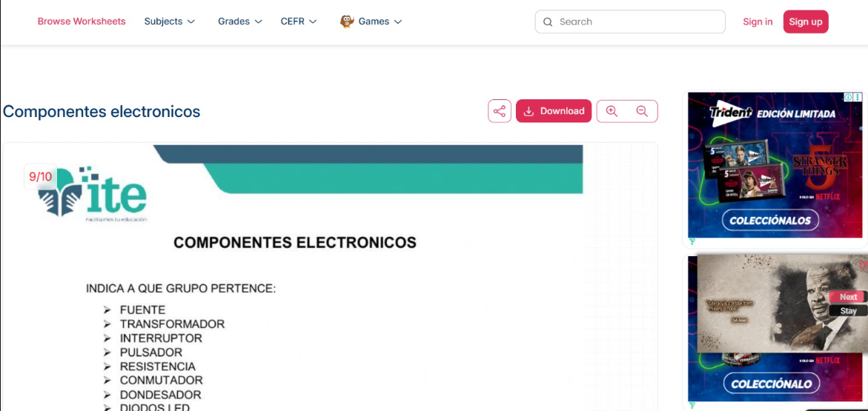The height and width of the screenshot is (411, 868).
Task: Zoom out of the worksheet
Action: (642, 111)
